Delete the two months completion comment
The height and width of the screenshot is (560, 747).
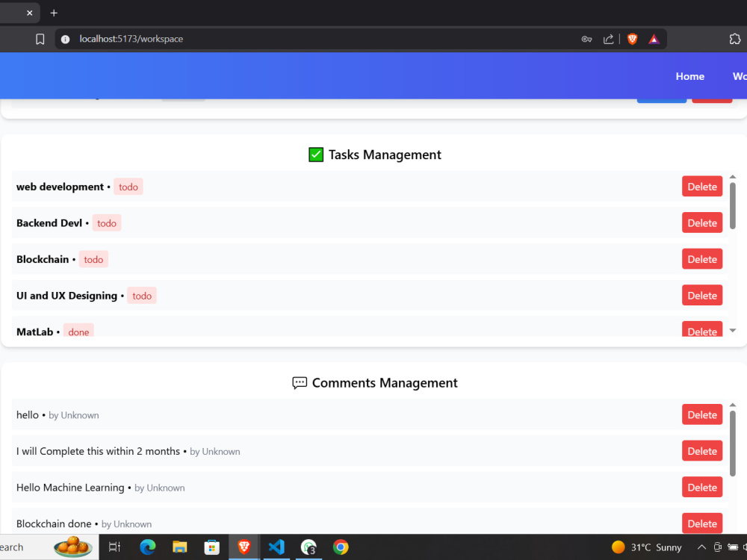[x=701, y=451]
